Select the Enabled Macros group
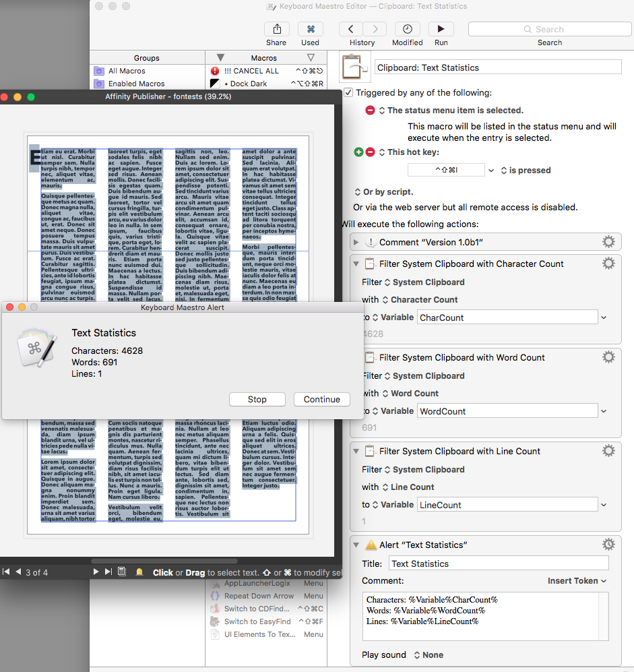The image size is (634, 672). 148,84
